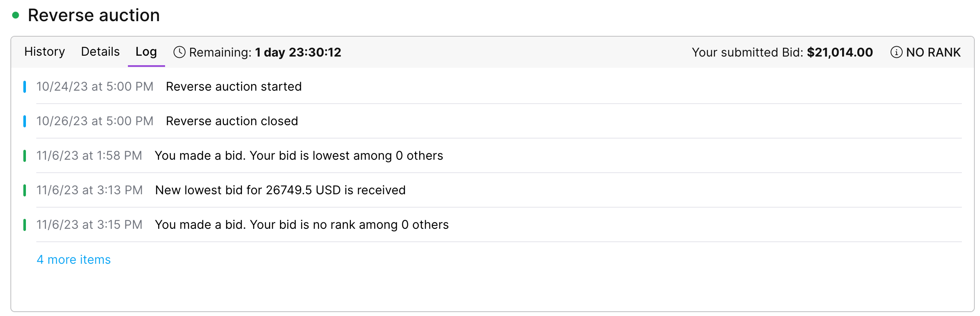The width and height of the screenshot is (980, 316).
Task: Select the "Reverse auction closed" log entry
Action: [232, 121]
